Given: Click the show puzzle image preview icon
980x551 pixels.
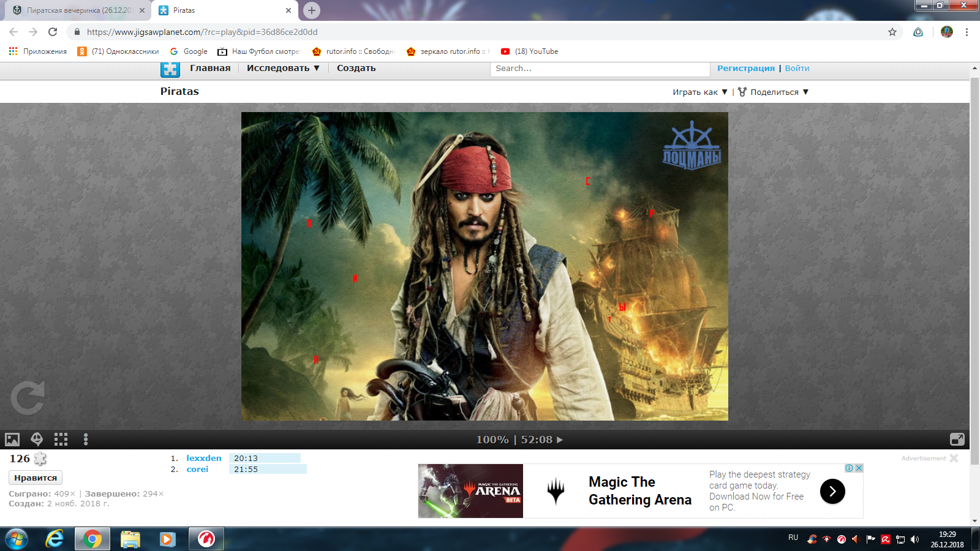Looking at the screenshot, I should [12, 439].
